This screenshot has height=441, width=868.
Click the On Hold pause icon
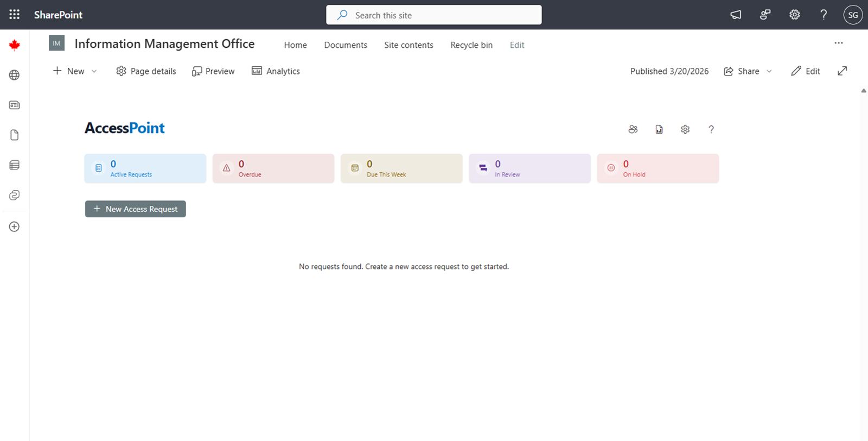tap(611, 168)
